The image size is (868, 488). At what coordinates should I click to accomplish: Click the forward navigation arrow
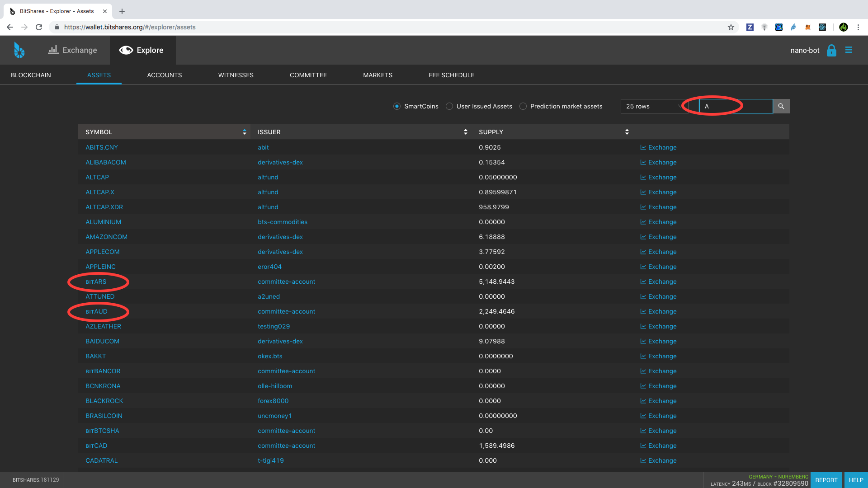tap(24, 27)
